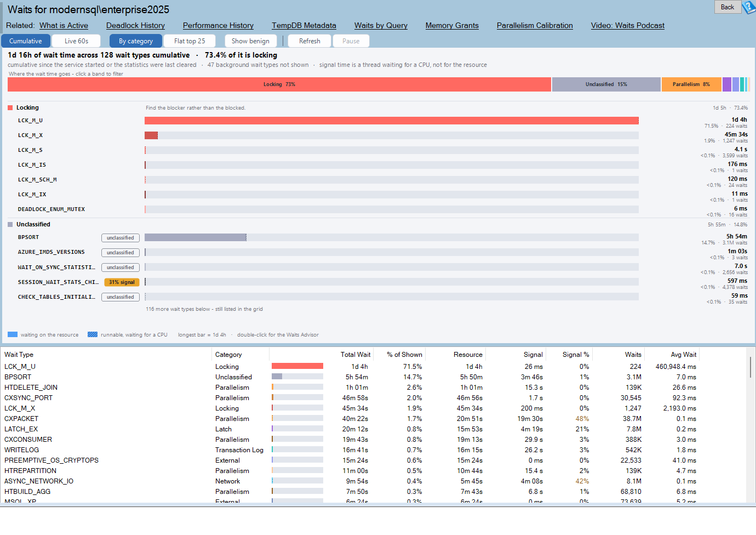
Task: Click the 460,948.4 ms average wait cell
Action: point(675,367)
